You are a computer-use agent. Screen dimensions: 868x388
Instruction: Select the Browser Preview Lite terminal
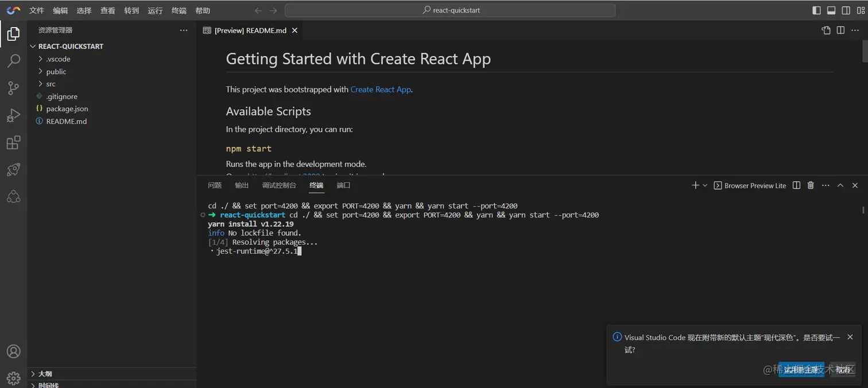tap(750, 185)
